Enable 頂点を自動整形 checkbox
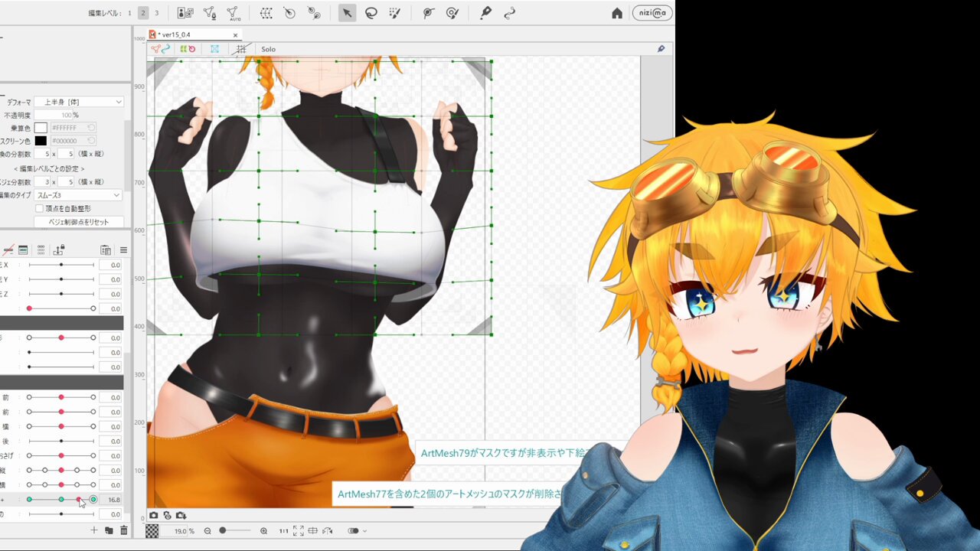The width and height of the screenshot is (980, 551). [39, 208]
